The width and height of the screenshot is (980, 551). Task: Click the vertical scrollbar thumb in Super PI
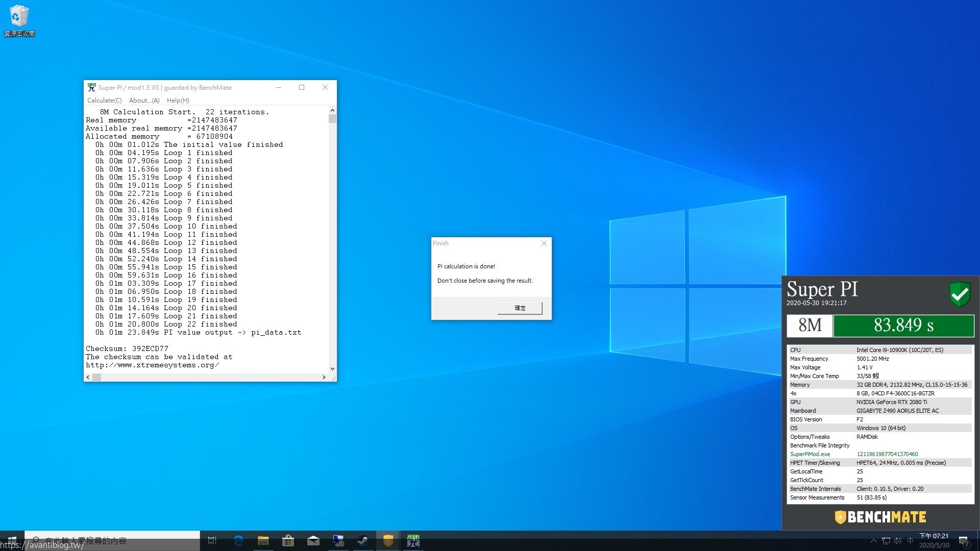[x=332, y=118]
